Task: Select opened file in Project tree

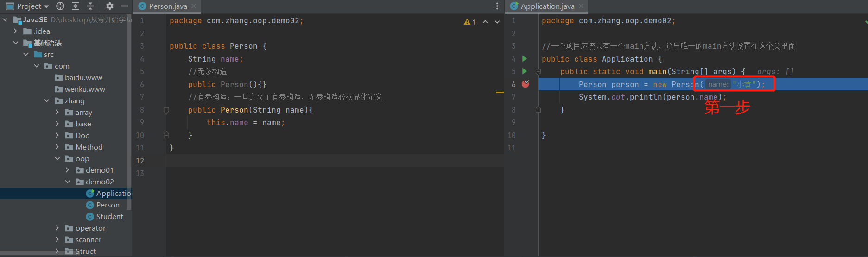Action: [60, 6]
